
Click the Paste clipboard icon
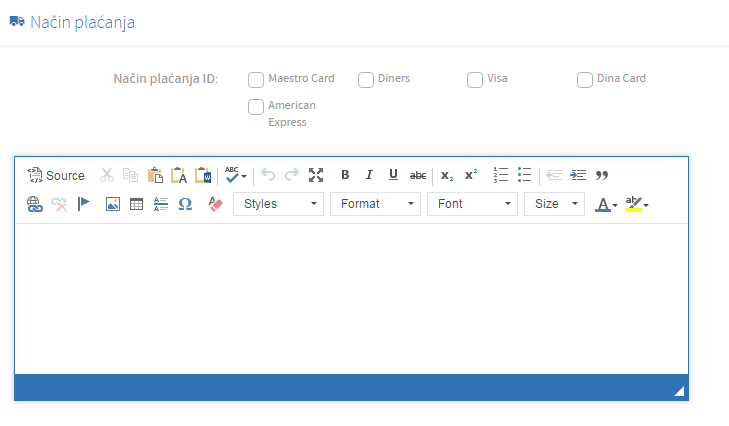tap(155, 175)
